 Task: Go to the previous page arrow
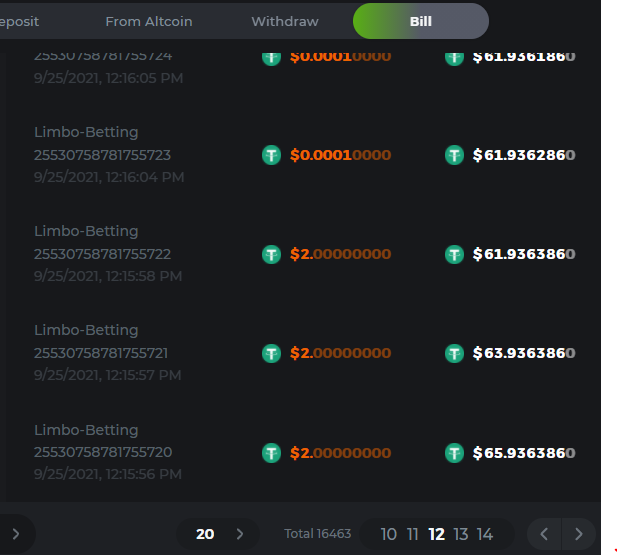pos(544,534)
